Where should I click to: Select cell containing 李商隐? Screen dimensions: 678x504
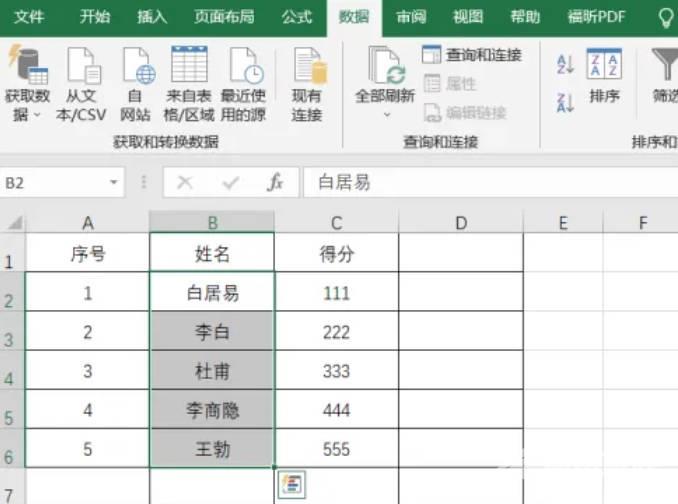pyautogui.click(x=212, y=410)
